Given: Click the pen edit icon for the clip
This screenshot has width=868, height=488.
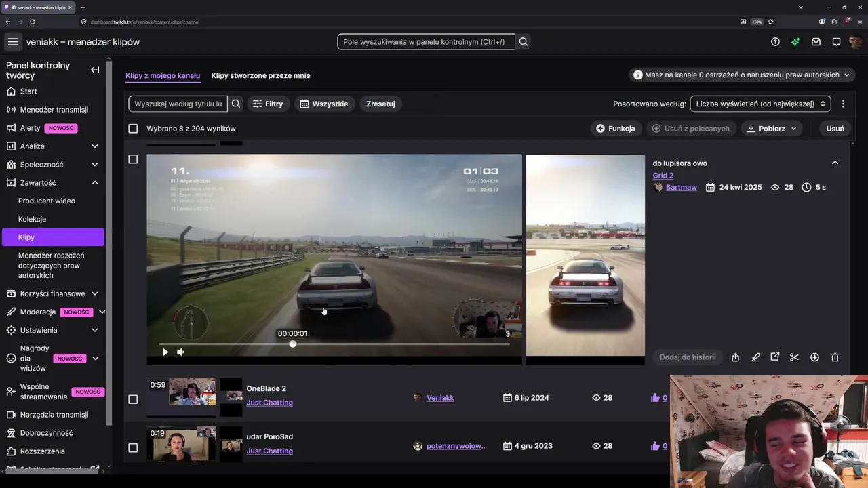Looking at the screenshot, I should pos(755,357).
